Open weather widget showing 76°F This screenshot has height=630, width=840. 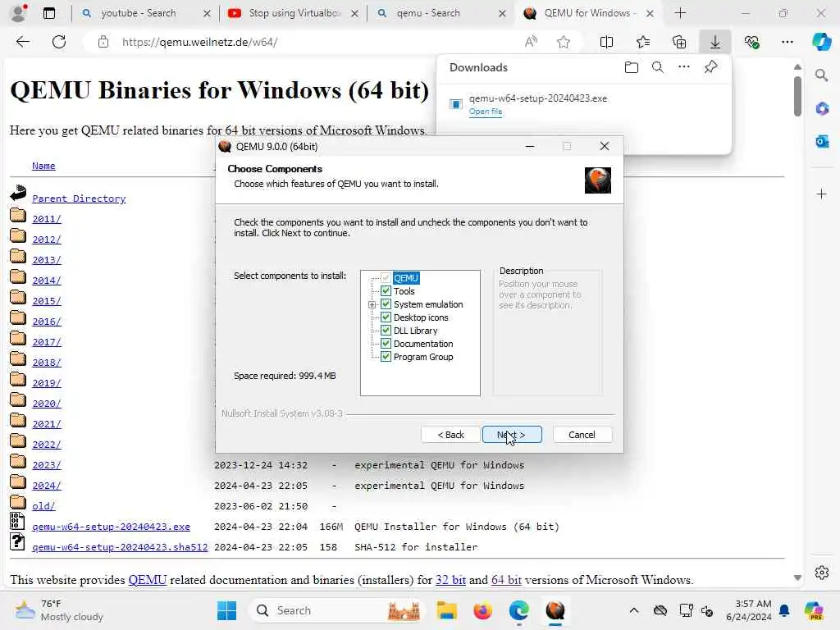59,610
